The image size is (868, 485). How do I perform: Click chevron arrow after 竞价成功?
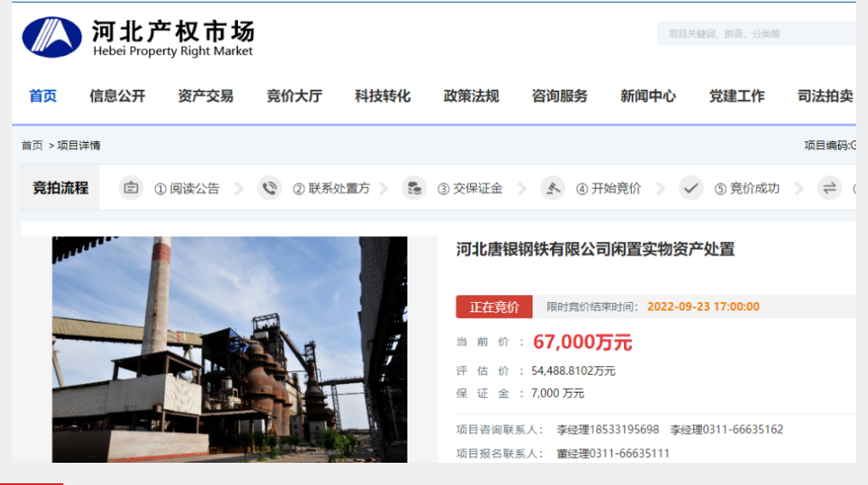coord(799,188)
